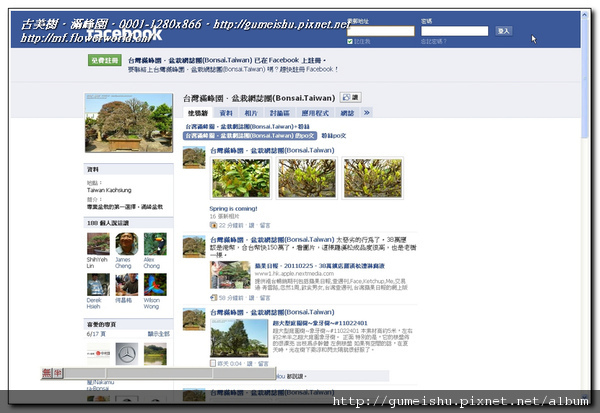This screenshot has height=413, width=600.
Task: Select the 塗鴉牆 wall tab
Action: (x=197, y=113)
